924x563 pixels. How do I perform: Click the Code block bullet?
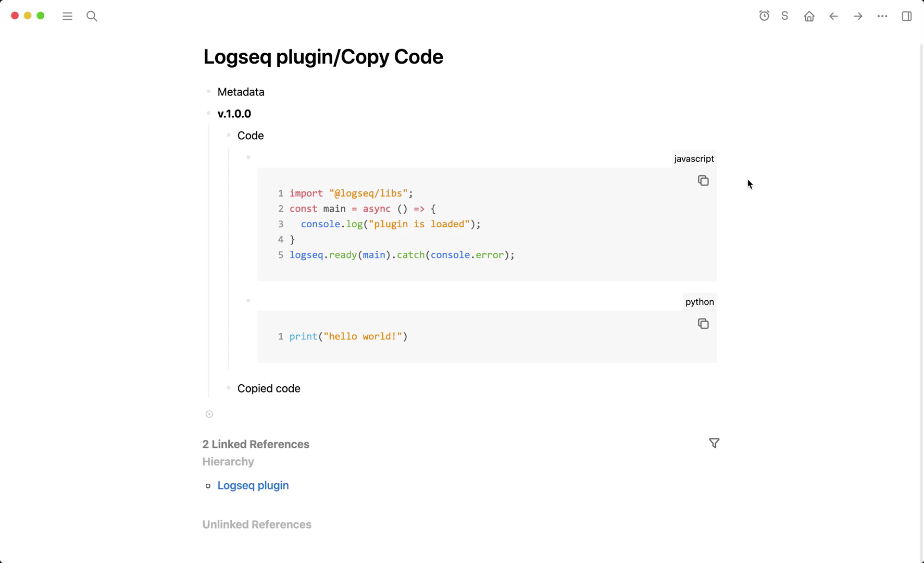228,135
